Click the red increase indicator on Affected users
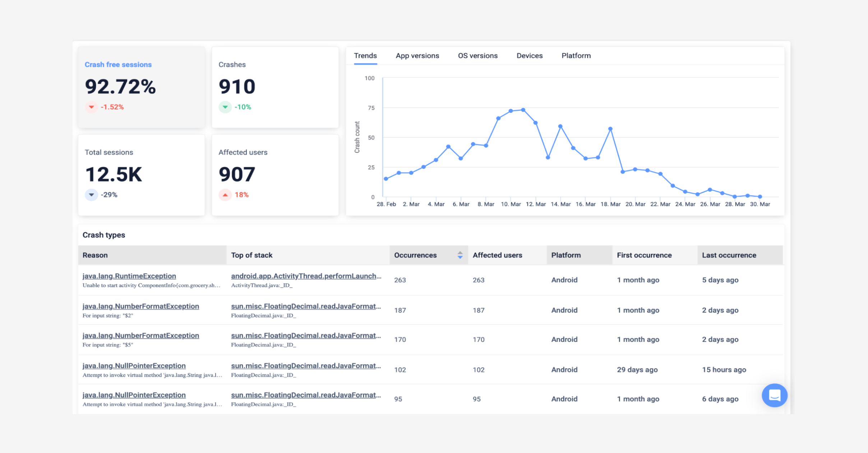The height and width of the screenshot is (453, 868). pos(225,195)
